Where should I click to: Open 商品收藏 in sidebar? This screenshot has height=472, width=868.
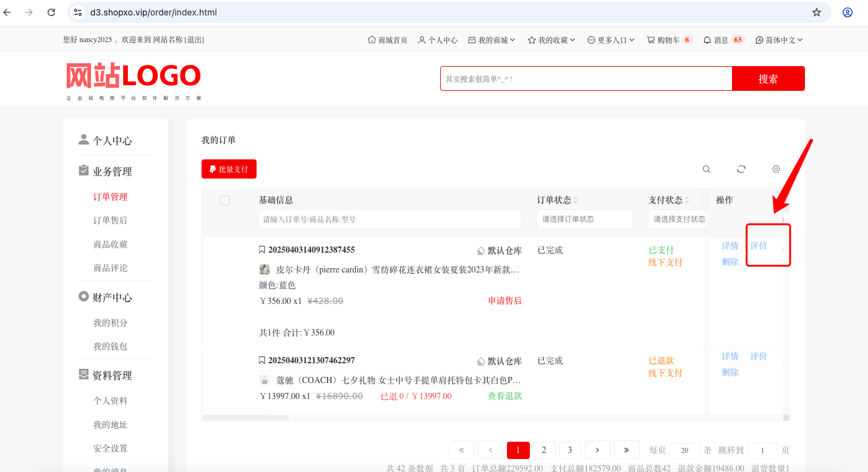click(x=111, y=245)
